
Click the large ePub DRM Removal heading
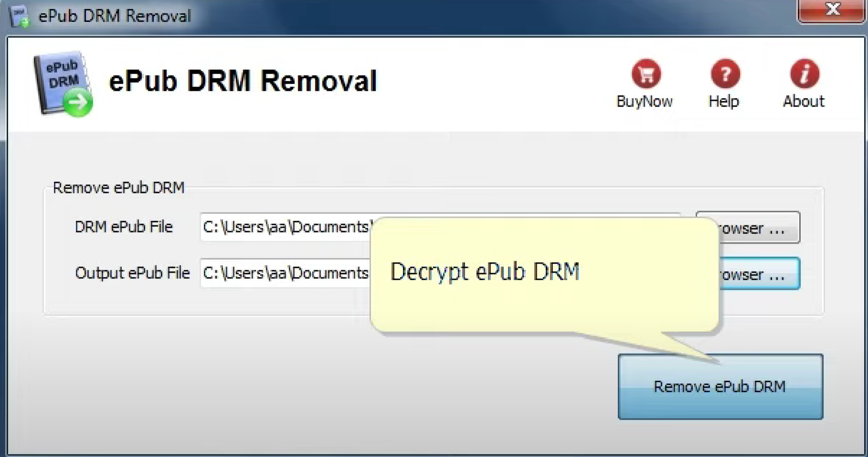point(243,81)
